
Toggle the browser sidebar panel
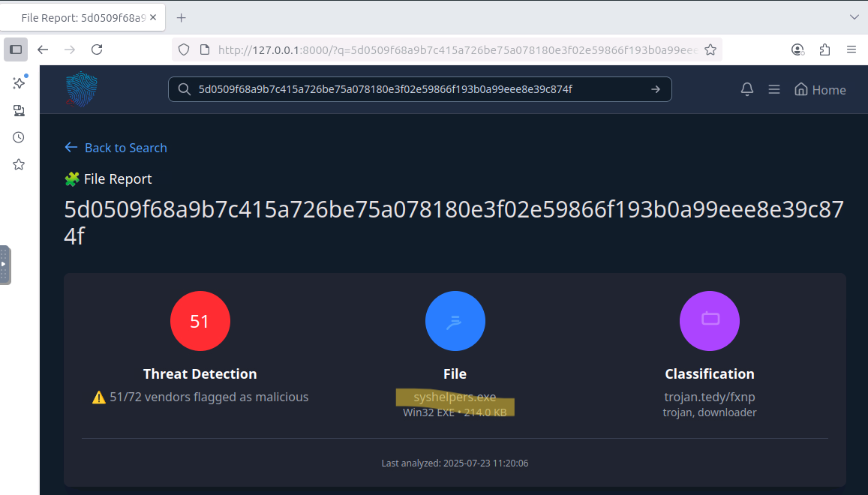click(16, 49)
